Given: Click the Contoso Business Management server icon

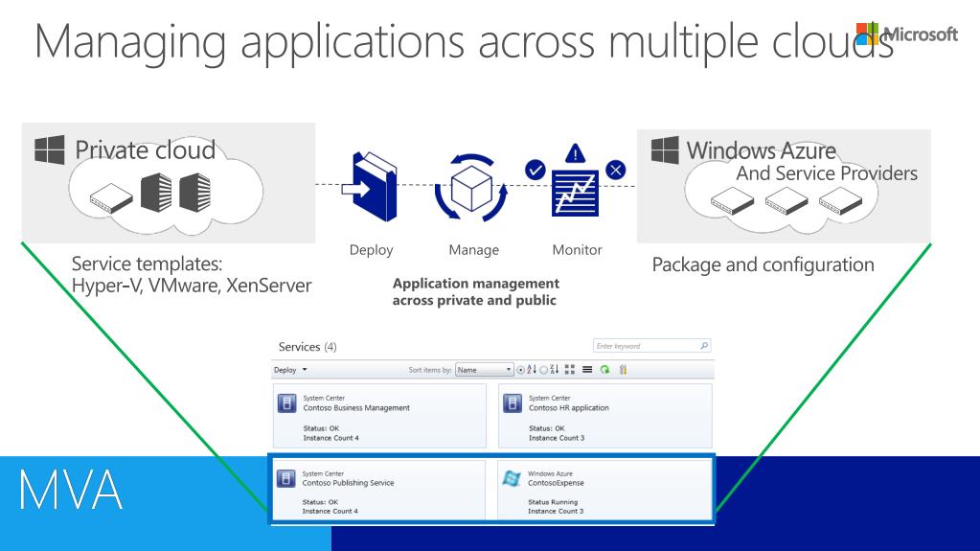Looking at the screenshot, I should pos(286,403).
